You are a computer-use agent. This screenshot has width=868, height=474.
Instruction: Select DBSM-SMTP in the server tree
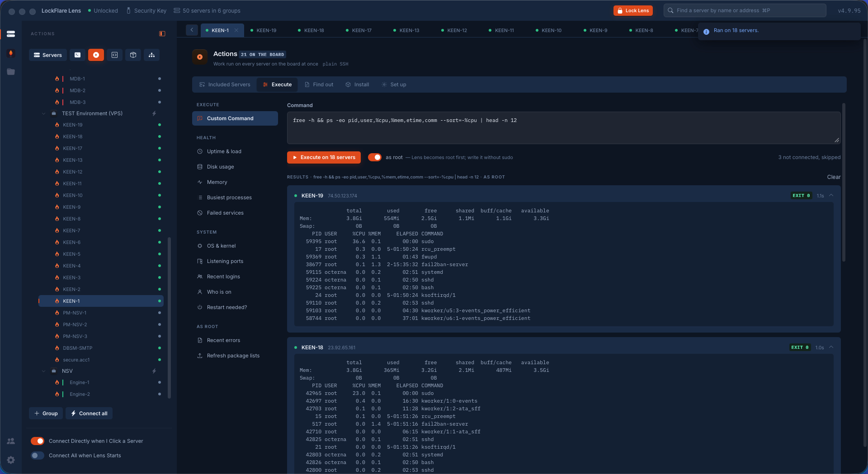(x=101, y=348)
